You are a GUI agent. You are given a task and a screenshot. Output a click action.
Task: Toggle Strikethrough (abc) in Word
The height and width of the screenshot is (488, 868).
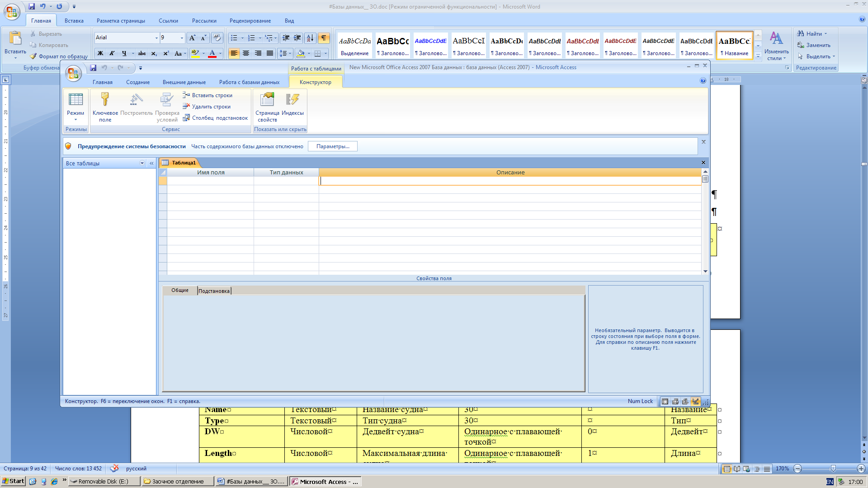[x=142, y=53]
